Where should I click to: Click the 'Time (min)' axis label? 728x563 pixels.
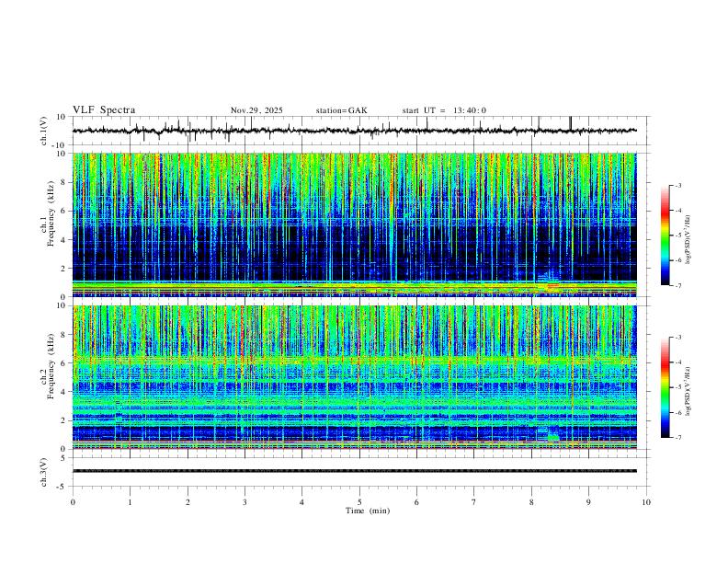(x=368, y=511)
